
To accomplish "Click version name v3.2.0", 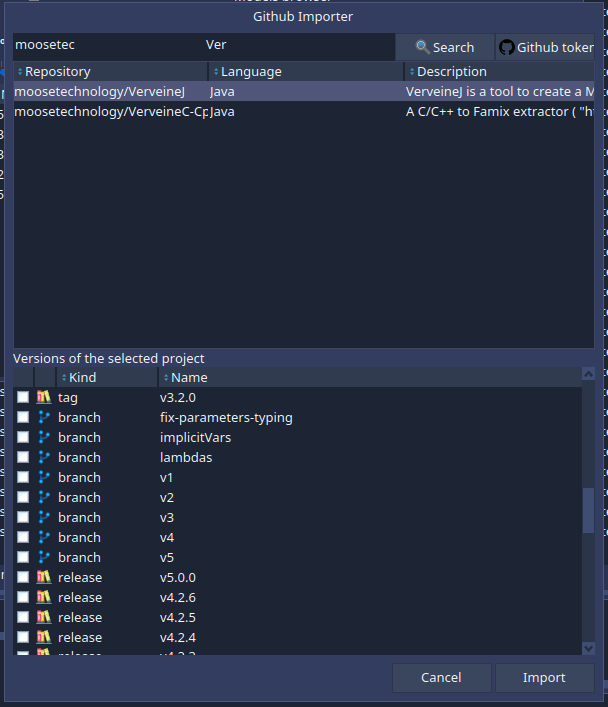I will click(x=178, y=397).
